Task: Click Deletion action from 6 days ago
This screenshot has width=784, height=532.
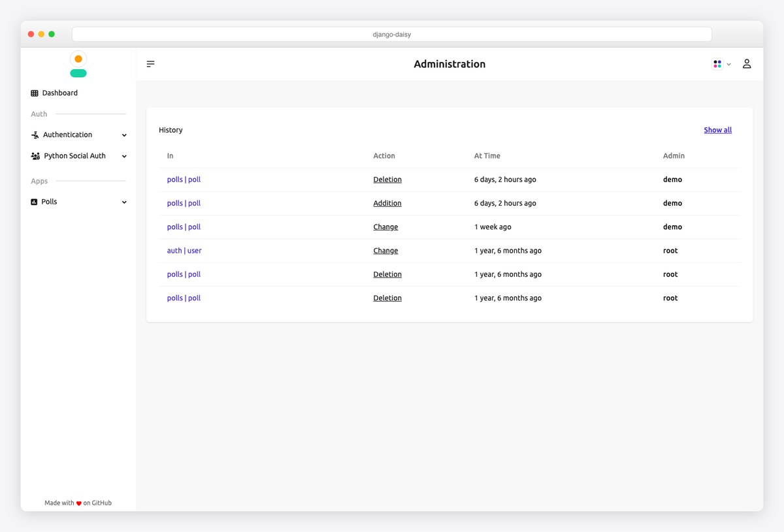Action: click(x=387, y=180)
